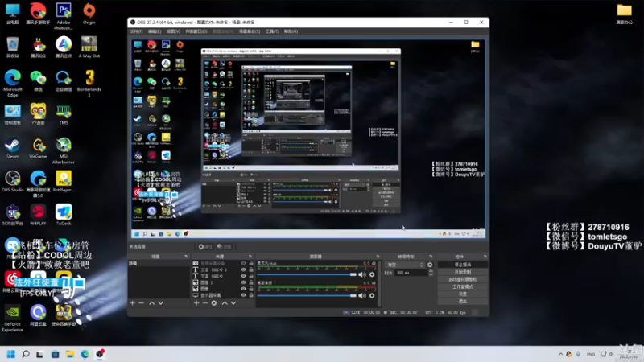Open the WeGame desktop shortcut
The height and width of the screenshot is (362, 644).
[38, 148]
